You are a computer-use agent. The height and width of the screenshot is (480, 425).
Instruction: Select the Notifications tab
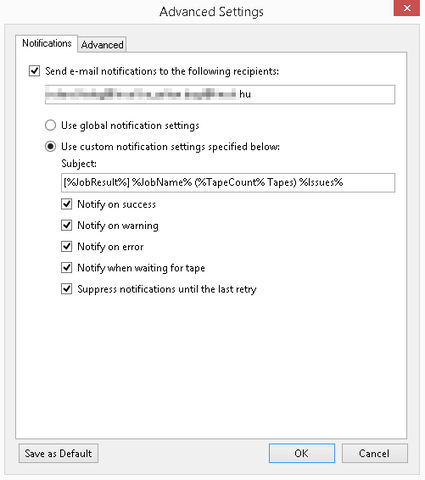(x=47, y=43)
